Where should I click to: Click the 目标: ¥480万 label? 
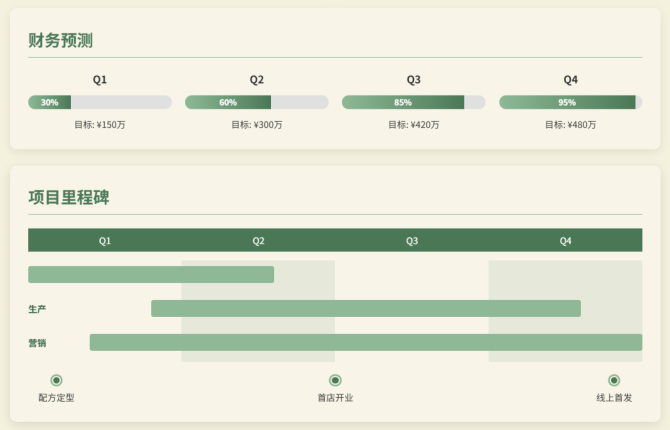[570, 125]
